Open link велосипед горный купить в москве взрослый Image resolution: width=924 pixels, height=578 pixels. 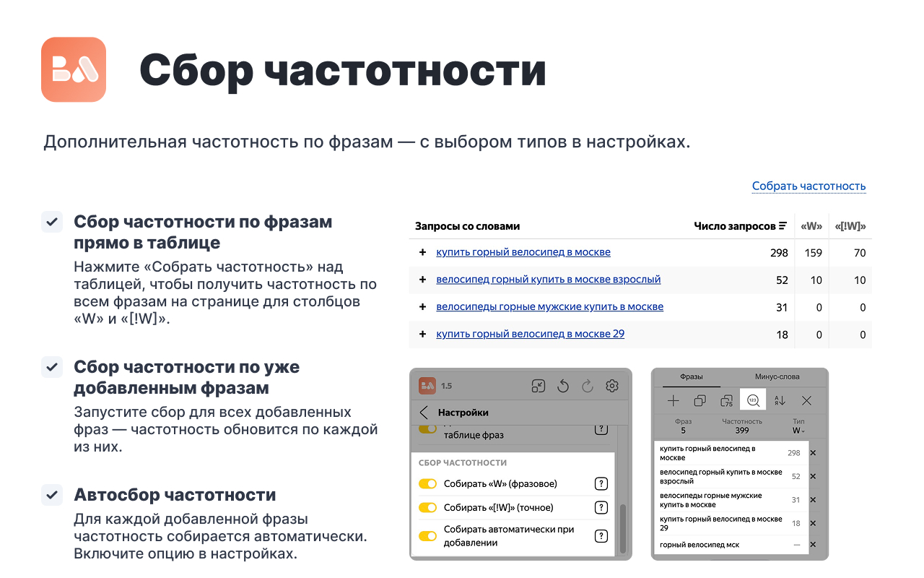pos(549,280)
